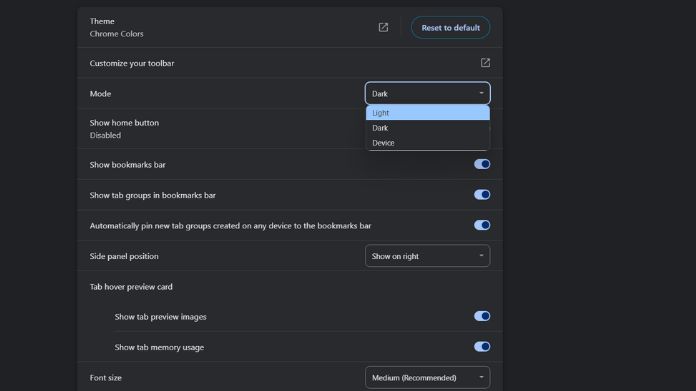Collapse the Mode dropdown showing Dark
Viewport: 696px width, 391px height.
pyautogui.click(x=427, y=93)
